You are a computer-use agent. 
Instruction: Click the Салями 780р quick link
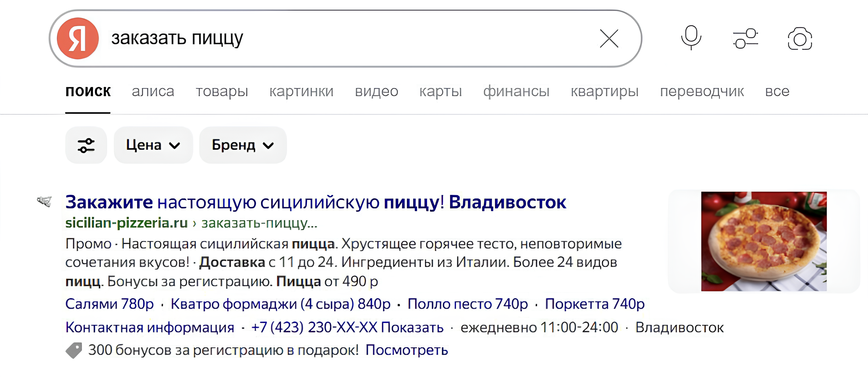(x=110, y=304)
